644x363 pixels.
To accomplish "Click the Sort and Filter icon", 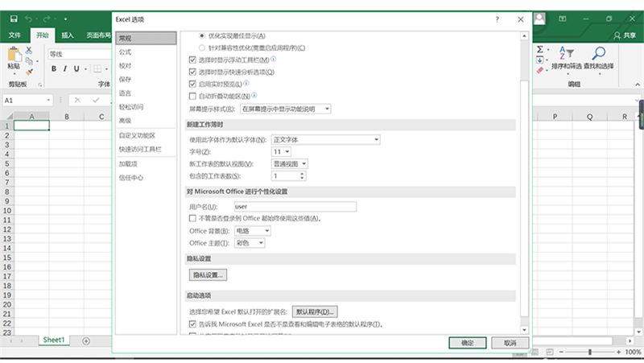I will pyautogui.click(x=567, y=53).
